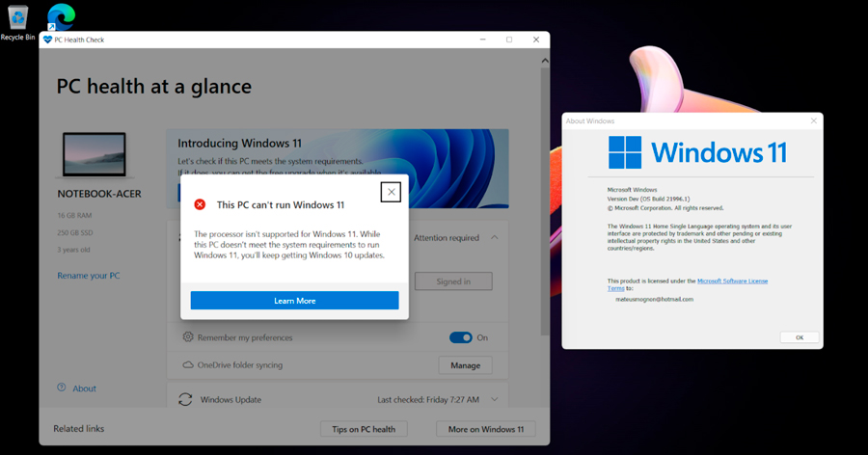
Task: Open More on Windows 11
Action: 486,429
